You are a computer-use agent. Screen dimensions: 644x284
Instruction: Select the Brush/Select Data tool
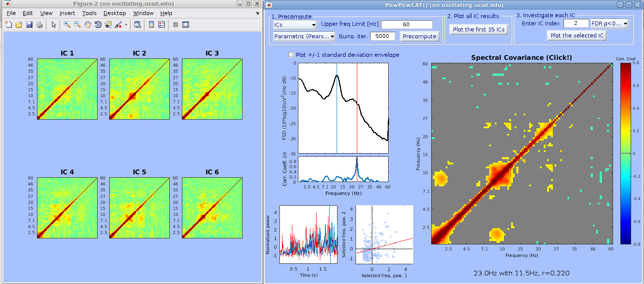(118, 25)
